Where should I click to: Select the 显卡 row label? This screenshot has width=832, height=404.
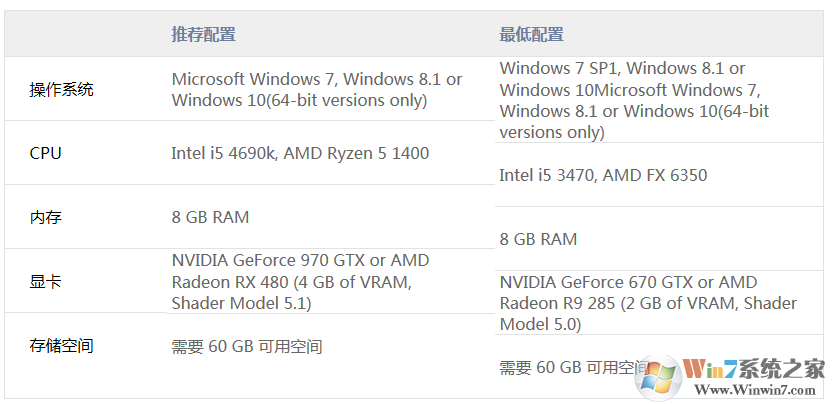(46, 281)
